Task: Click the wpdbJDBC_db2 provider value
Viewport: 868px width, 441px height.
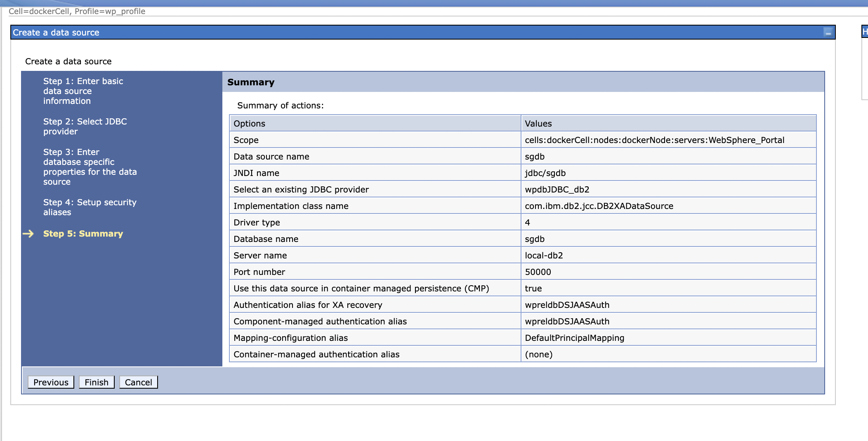Action: [x=557, y=189]
